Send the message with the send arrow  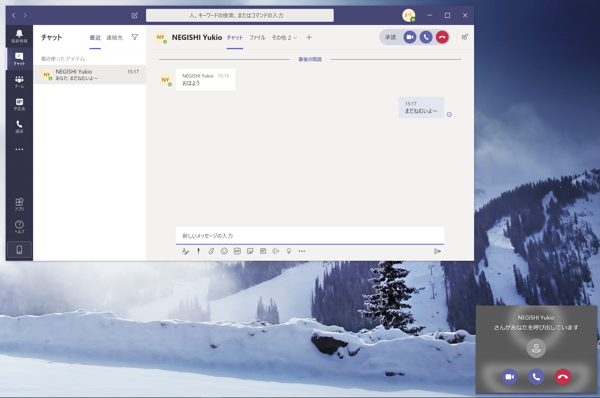(x=437, y=251)
